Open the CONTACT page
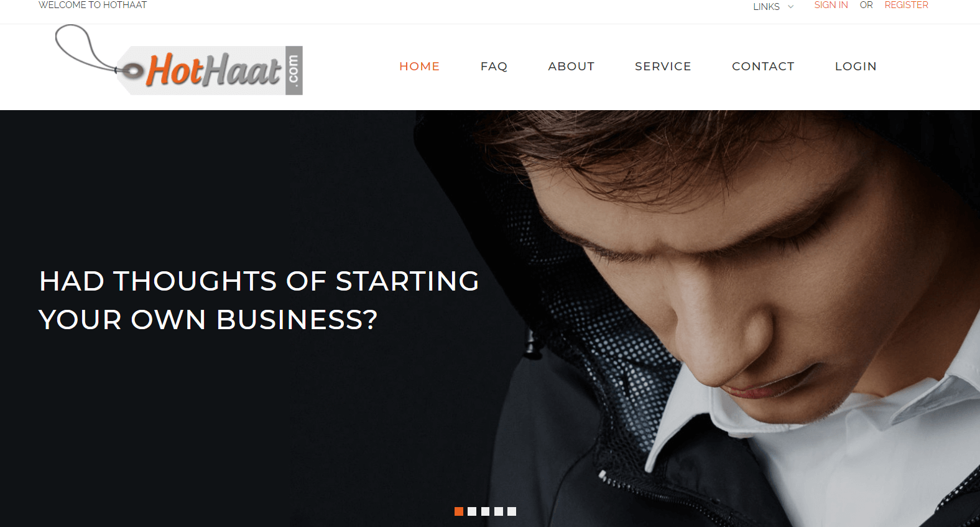 pyautogui.click(x=763, y=66)
